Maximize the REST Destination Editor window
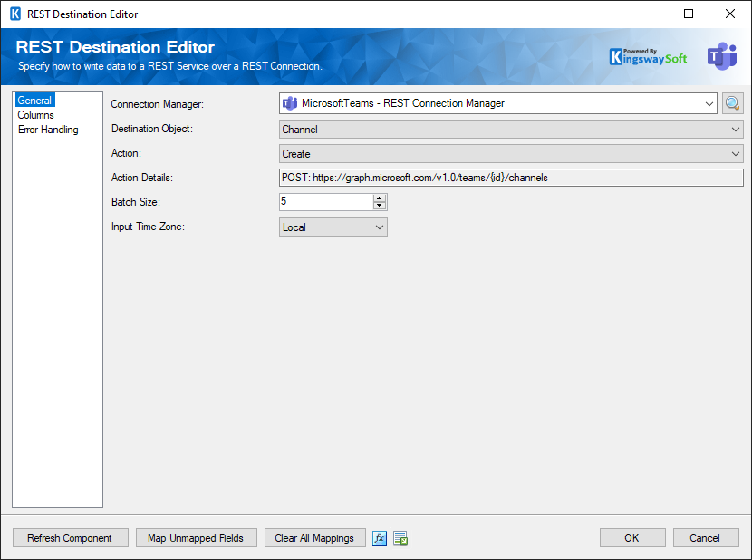The height and width of the screenshot is (560, 752). (x=689, y=14)
